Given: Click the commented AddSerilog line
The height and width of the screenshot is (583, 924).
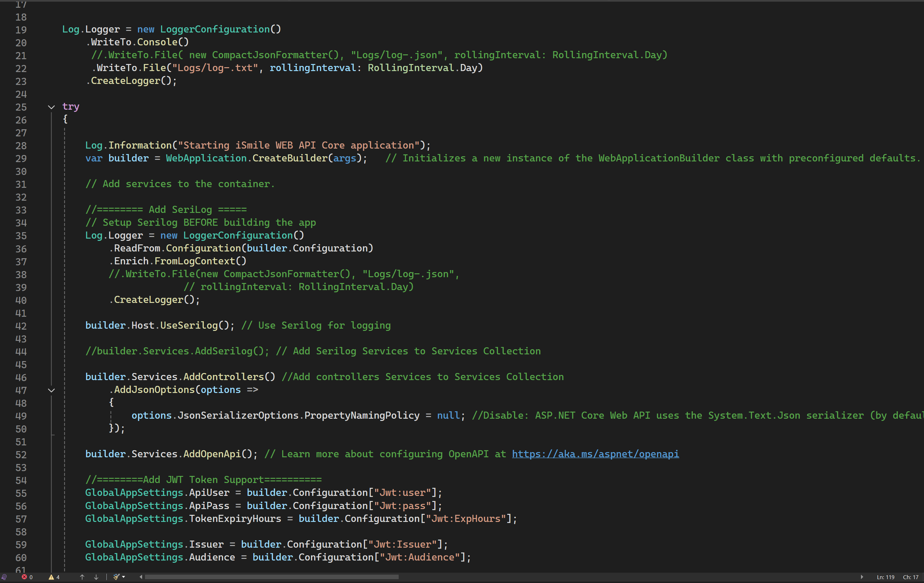Looking at the screenshot, I should pos(313,351).
